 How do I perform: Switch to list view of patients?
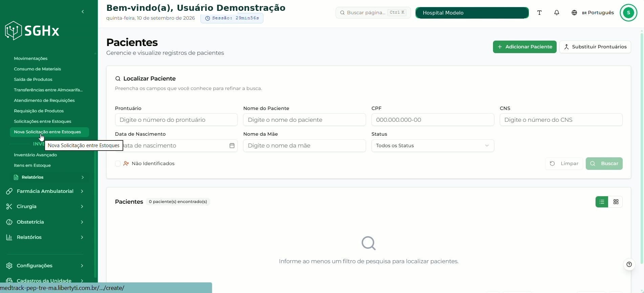(602, 202)
